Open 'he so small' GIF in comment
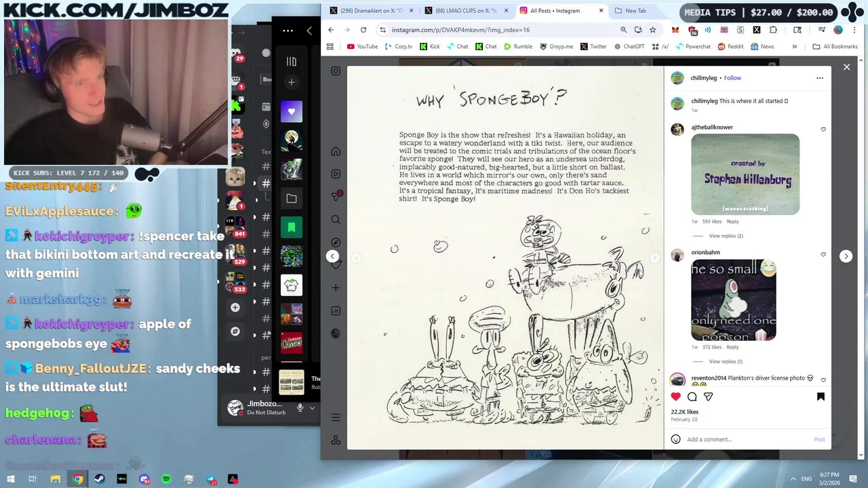The width and height of the screenshot is (868, 488). 734,300
